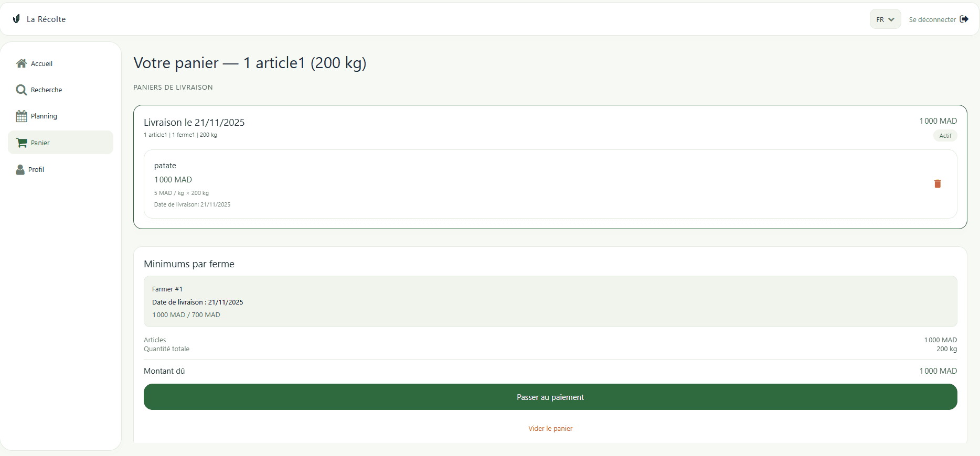Click the Accueil home icon
980x456 pixels.
coord(22,63)
